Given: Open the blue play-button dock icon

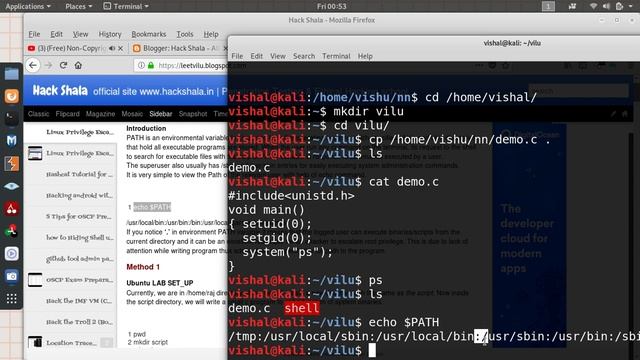Looking at the screenshot, I should [11, 253].
